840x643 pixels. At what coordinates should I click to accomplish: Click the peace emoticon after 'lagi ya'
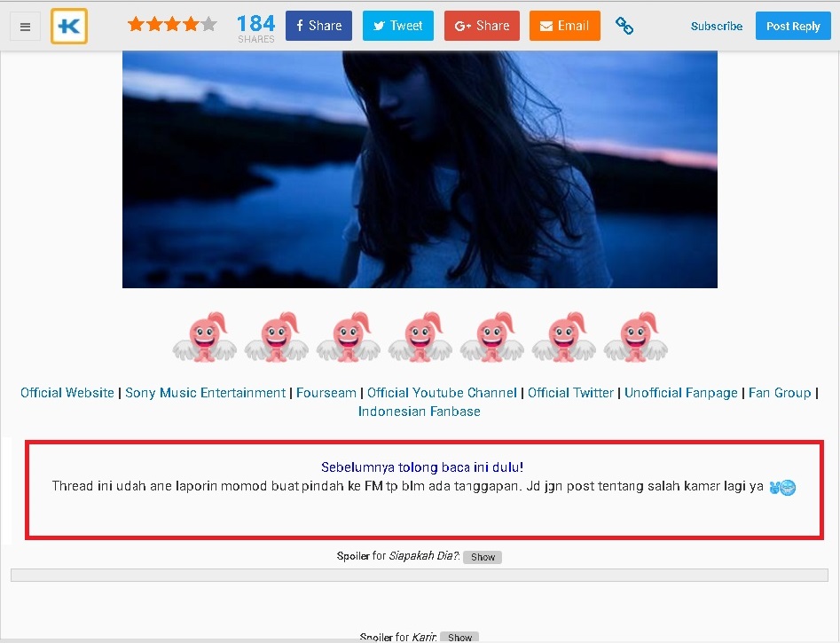click(782, 487)
